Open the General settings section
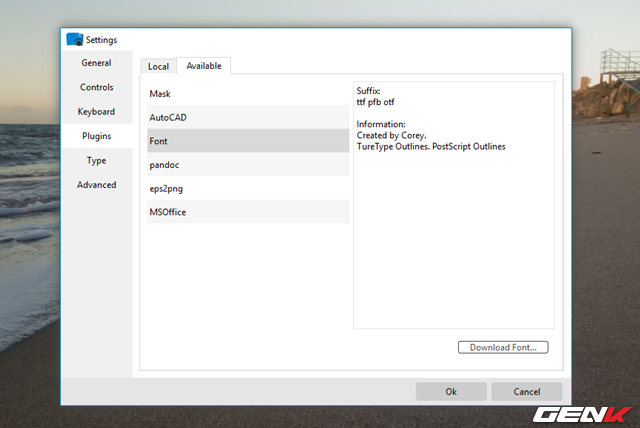 coord(97,63)
